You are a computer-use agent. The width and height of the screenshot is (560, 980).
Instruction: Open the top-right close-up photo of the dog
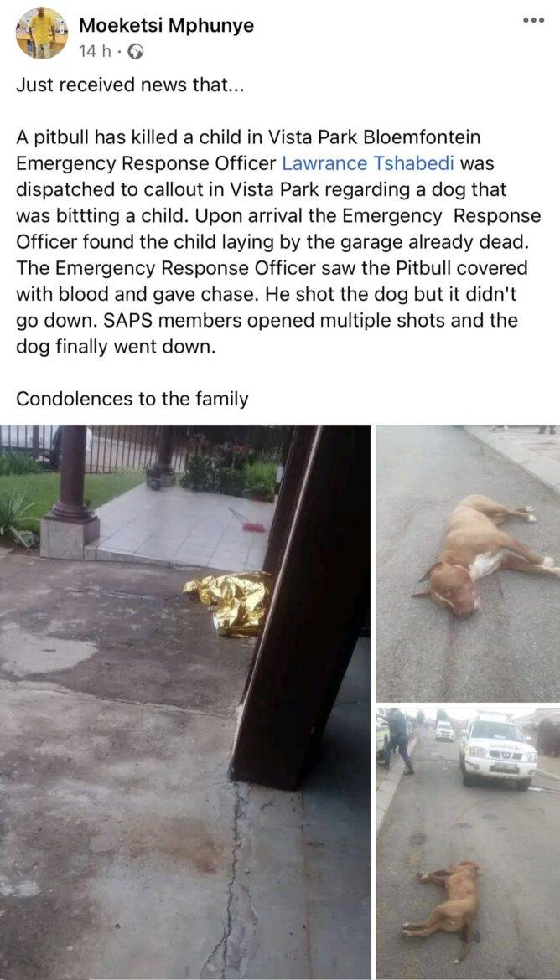coord(468,563)
